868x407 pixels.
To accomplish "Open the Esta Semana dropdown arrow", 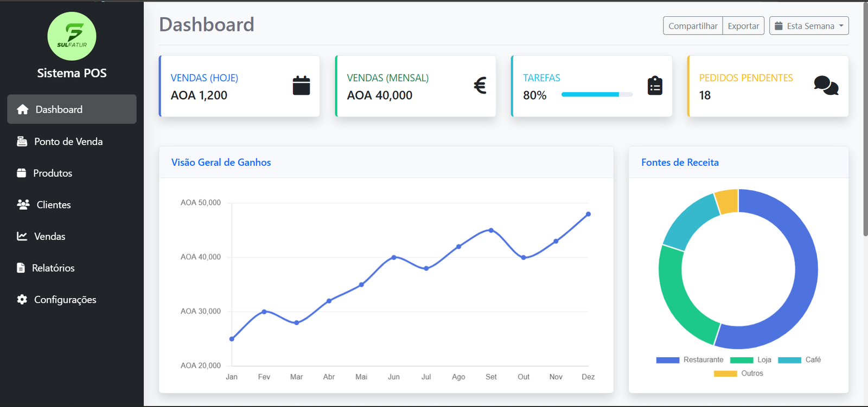I will point(841,25).
